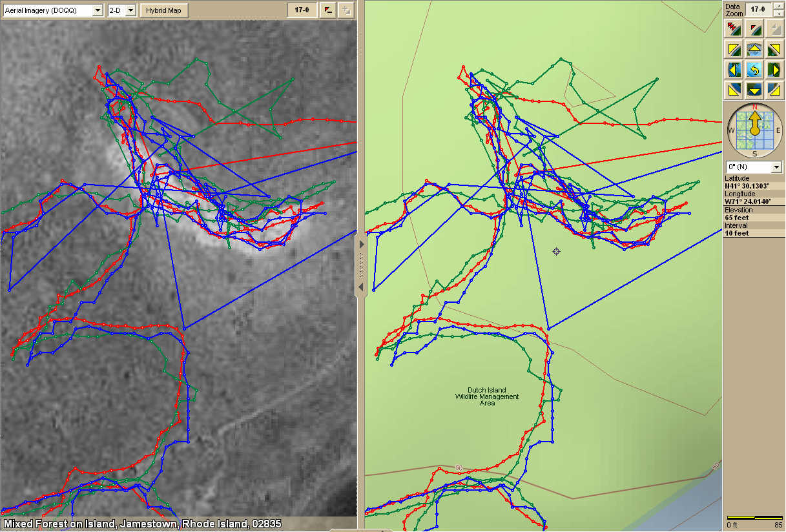Pan the map toward the southeast corner
Image resolution: width=786 pixels, height=532 pixels.
click(x=774, y=89)
